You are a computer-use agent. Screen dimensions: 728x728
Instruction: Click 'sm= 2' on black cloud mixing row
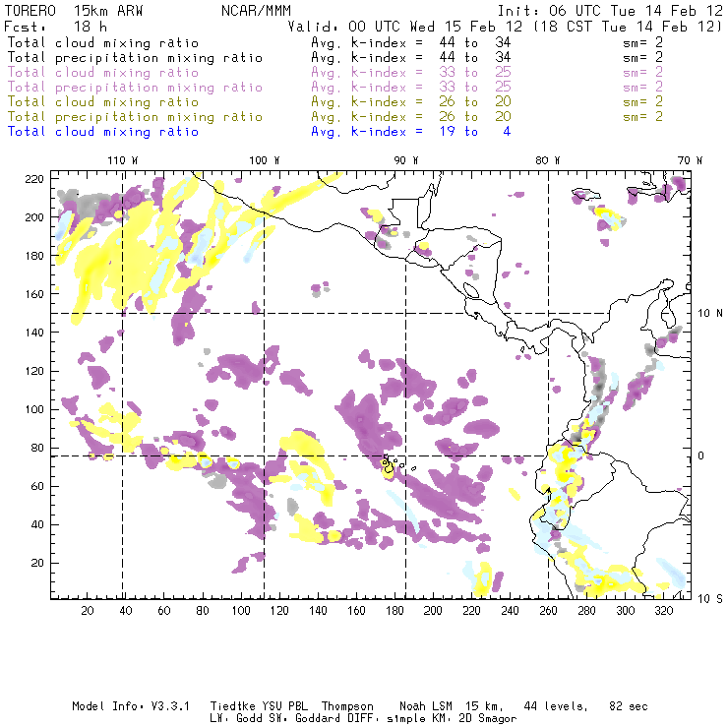[642, 42]
